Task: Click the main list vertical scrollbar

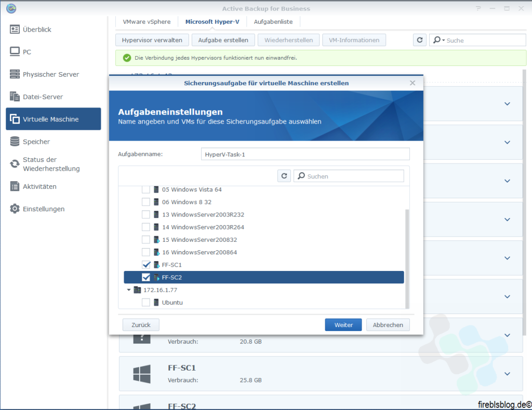Action: coord(524,202)
